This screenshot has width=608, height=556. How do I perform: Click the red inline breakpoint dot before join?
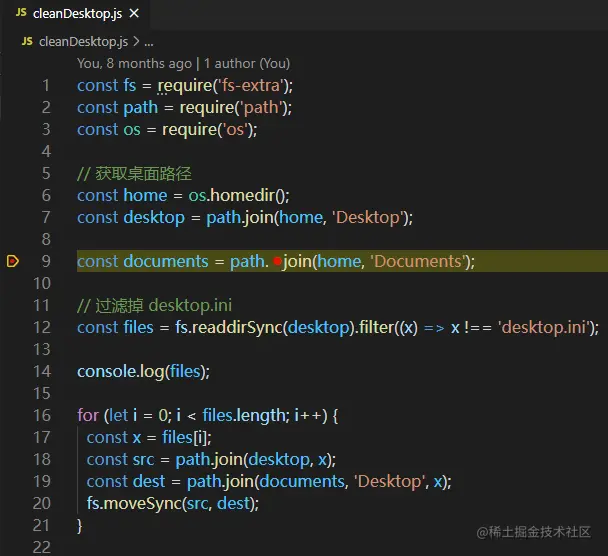point(277,261)
